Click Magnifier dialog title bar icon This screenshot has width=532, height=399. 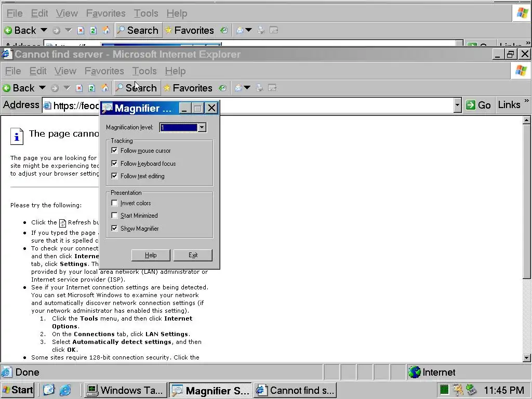tap(107, 108)
